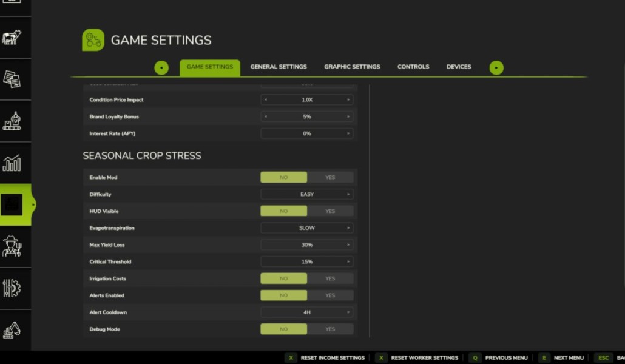The height and width of the screenshot is (364, 625).
Task: Select the highlighted green sidebar page icon
Action: (12, 204)
